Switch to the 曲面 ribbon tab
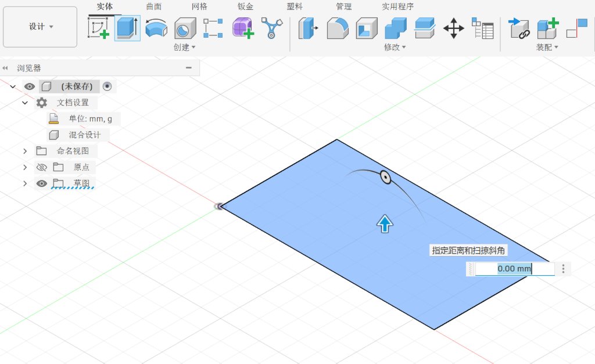This screenshot has height=364, width=595. (x=155, y=6)
